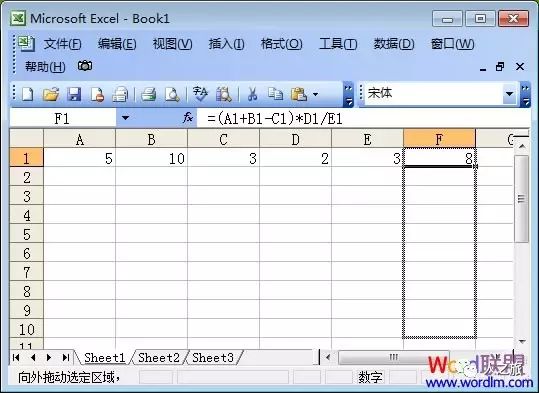Open a file with the Open folder icon
The width and height of the screenshot is (539, 393).
51,94
